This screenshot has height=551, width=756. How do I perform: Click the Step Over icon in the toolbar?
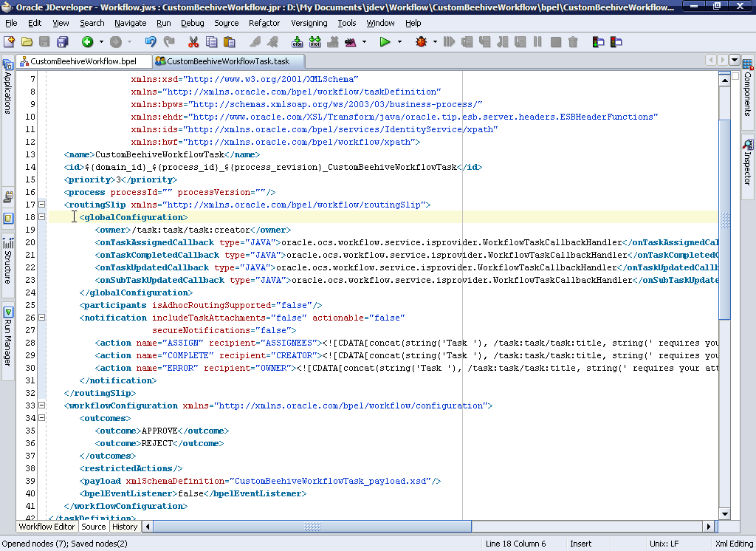[467, 42]
